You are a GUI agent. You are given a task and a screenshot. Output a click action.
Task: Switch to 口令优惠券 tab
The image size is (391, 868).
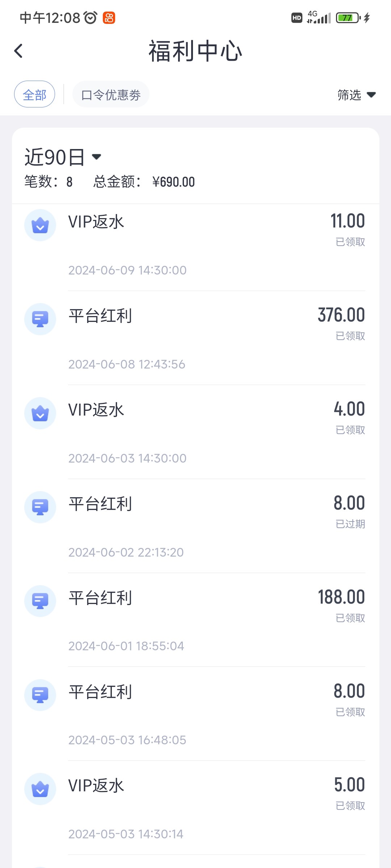coord(111,95)
